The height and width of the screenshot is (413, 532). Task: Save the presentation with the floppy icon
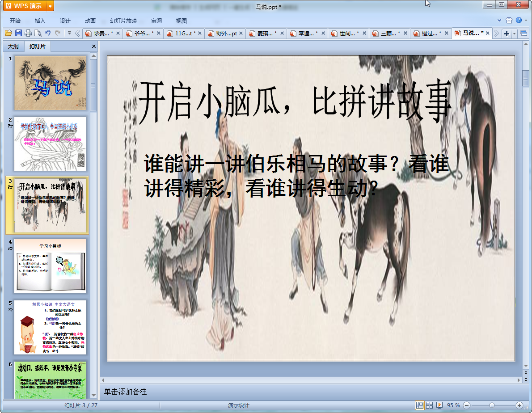click(18, 33)
